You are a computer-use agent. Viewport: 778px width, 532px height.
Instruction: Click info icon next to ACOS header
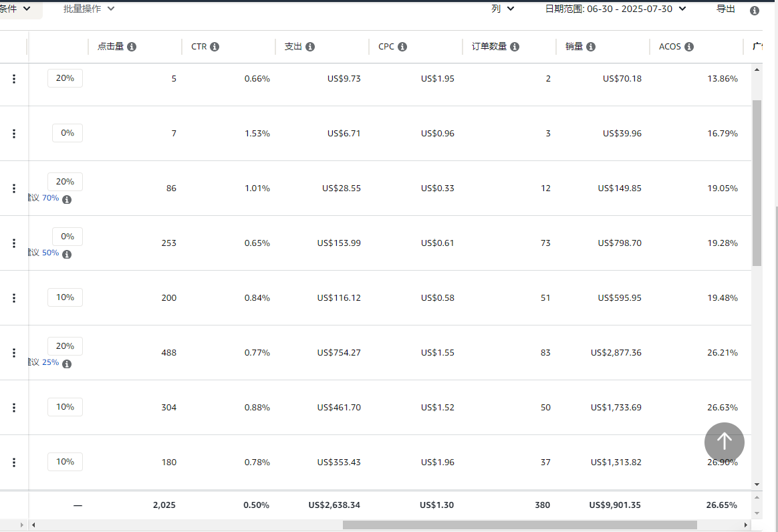pyautogui.click(x=688, y=47)
